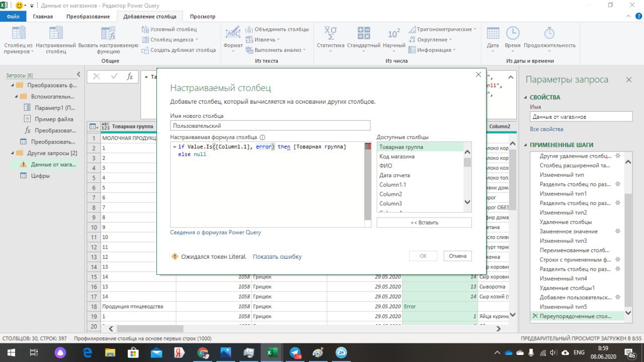The width and height of the screenshot is (644, 362).
Task: Open Извлечь dropdown
Action: pos(263,39)
